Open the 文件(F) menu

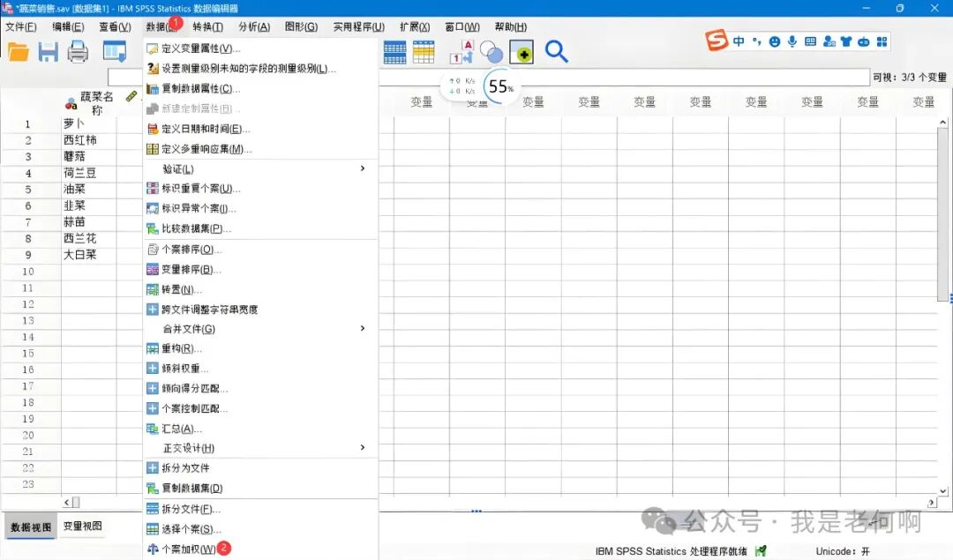21,26
